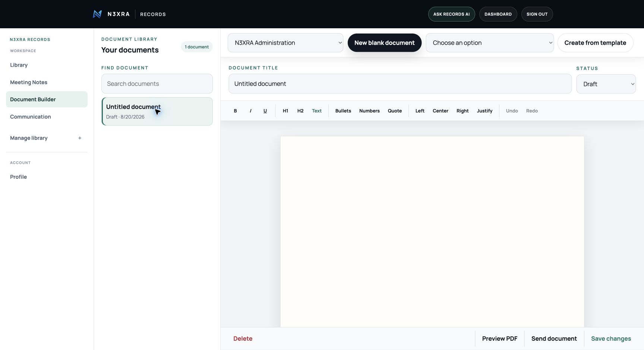The width and height of the screenshot is (644, 350).
Task: Delete the current document
Action: pos(243,339)
